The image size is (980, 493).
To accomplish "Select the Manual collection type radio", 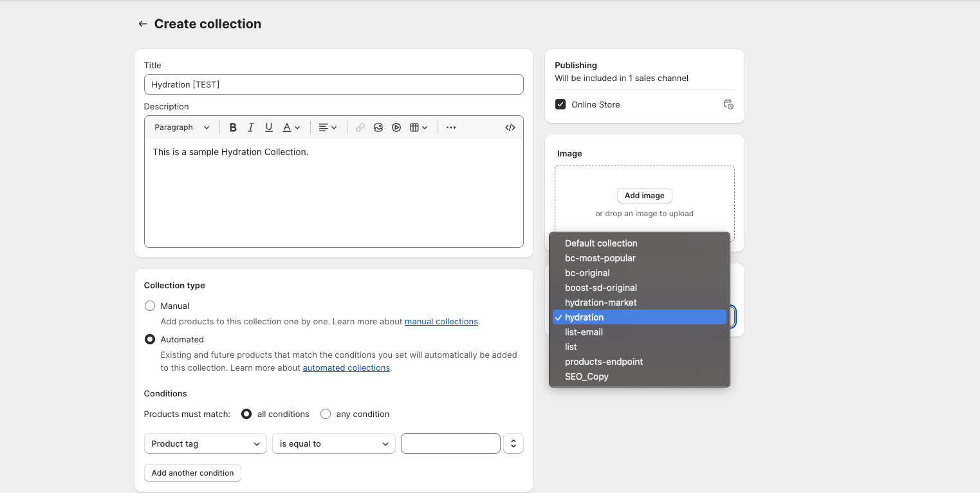I will click(x=150, y=306).
